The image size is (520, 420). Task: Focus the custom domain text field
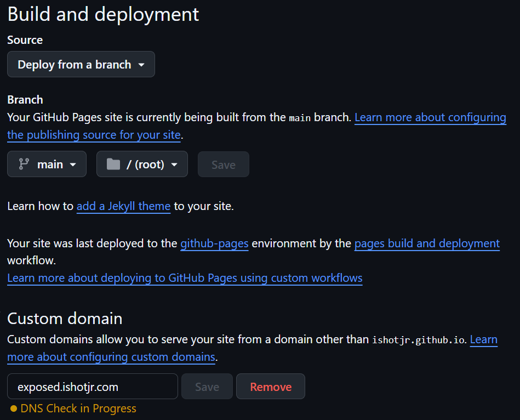click(92, 387)
